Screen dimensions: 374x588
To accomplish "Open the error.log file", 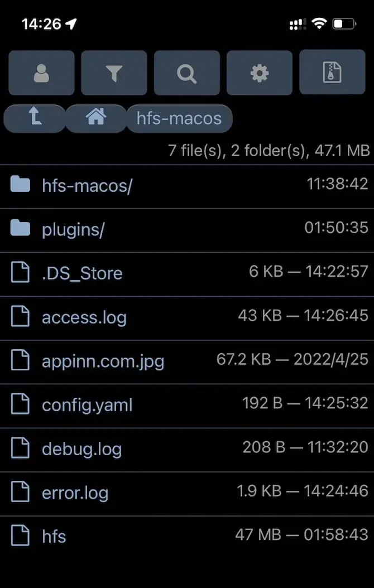I will (75, 493).
